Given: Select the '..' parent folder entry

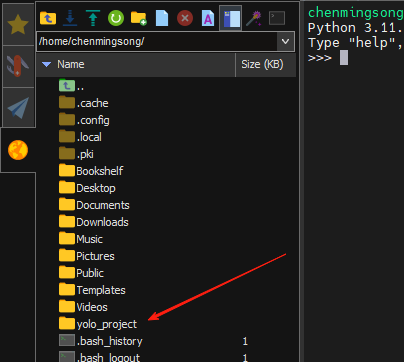Looking at the screenshot, I should (72, 86).
